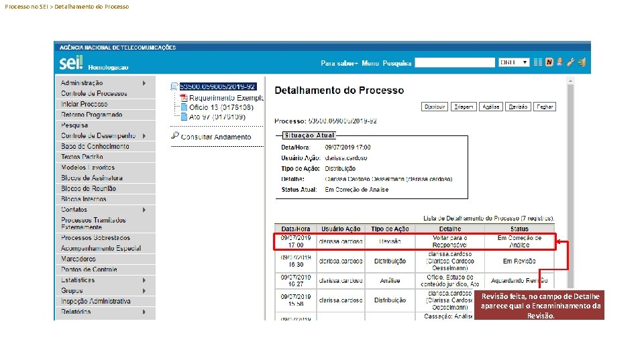The height and width of the screenshot is (362, 644).
Task: Click the orange N novidades icon
Action: point(549,62)
